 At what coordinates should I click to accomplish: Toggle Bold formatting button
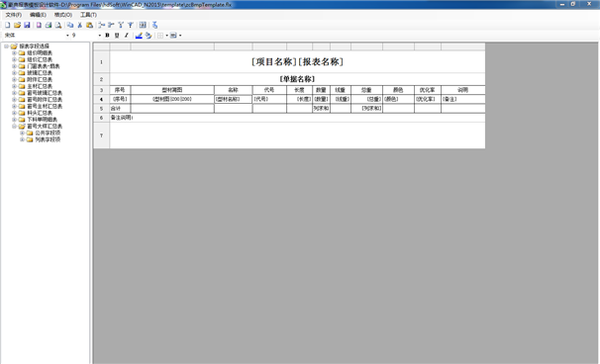point(107,36)
